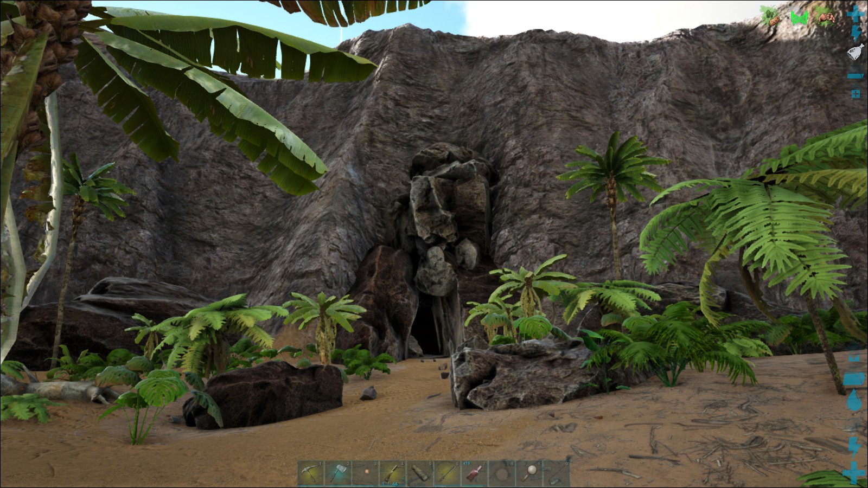Viewport: 868px width, 488px height.
Task: Click the blue weight box icon
Action: click(x=854, y=379)
